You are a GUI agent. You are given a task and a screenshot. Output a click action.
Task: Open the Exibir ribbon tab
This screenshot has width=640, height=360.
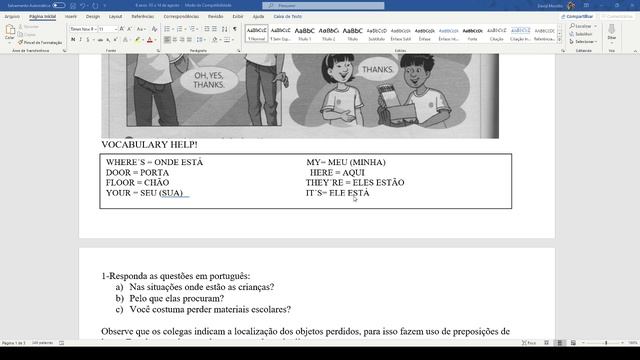tap(238, 16)
